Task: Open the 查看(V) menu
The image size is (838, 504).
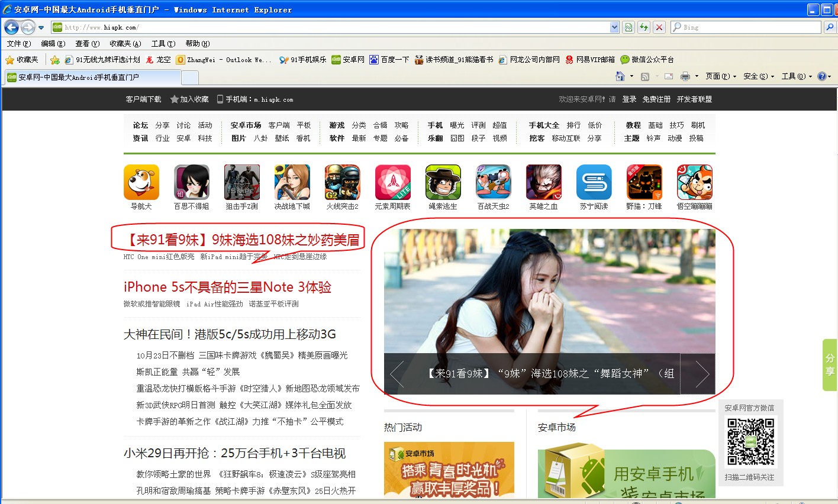Action: (88, 44)
